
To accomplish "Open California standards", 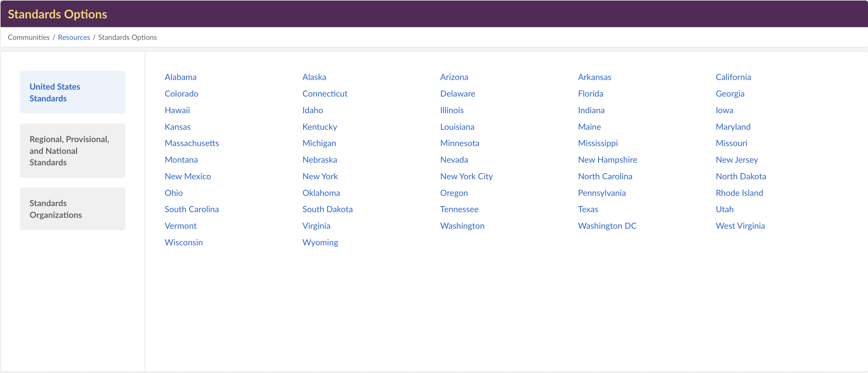I will pos(733,77).
